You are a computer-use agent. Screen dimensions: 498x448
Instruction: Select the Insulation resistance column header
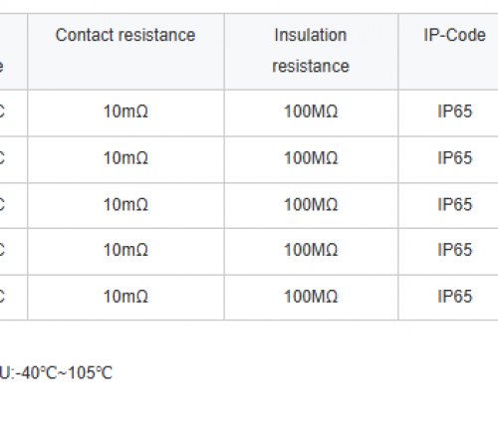point(311,51)
